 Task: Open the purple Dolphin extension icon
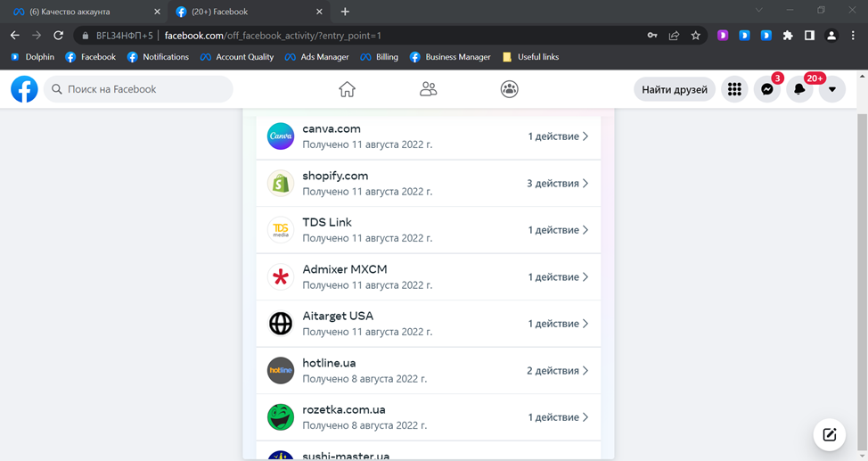723,36
